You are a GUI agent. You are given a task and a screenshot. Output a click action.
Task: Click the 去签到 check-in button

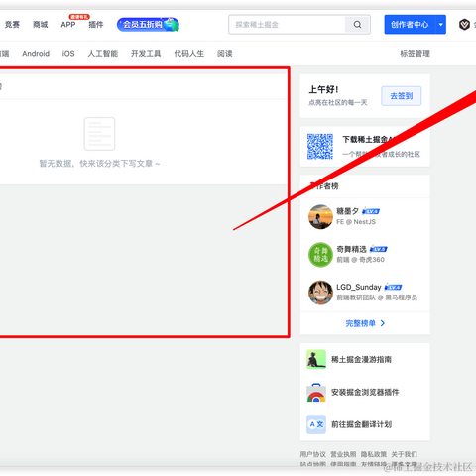[402, 96]
